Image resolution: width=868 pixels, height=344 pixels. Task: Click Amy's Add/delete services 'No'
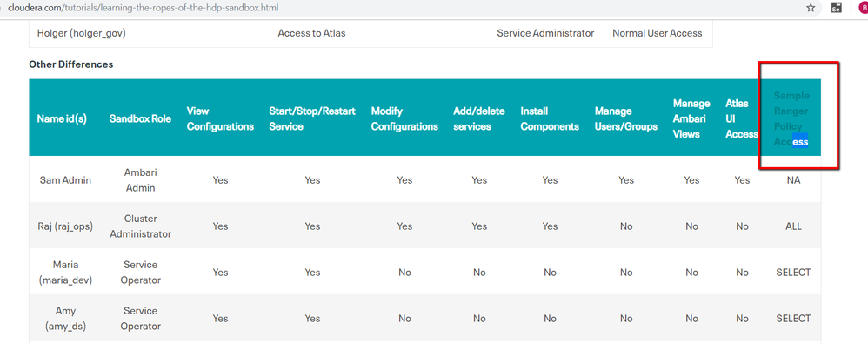tap(479, 318)
